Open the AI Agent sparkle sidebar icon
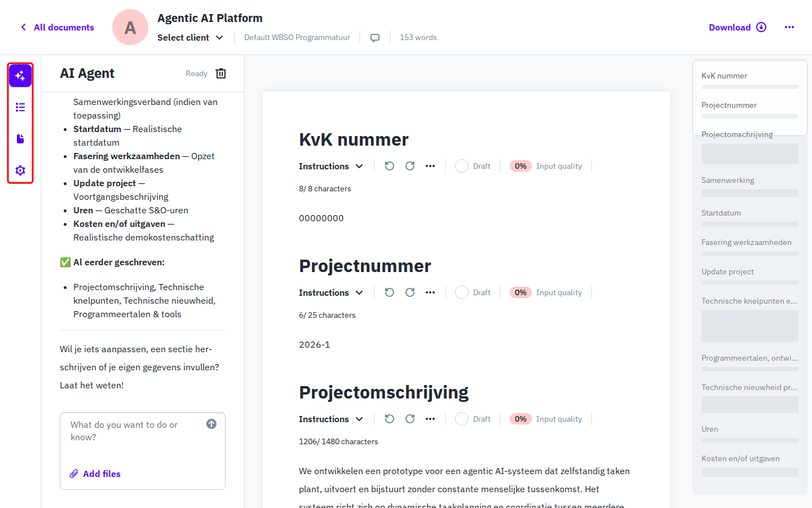The width and height of the screenshot is (812, 508). click(20, 76)
